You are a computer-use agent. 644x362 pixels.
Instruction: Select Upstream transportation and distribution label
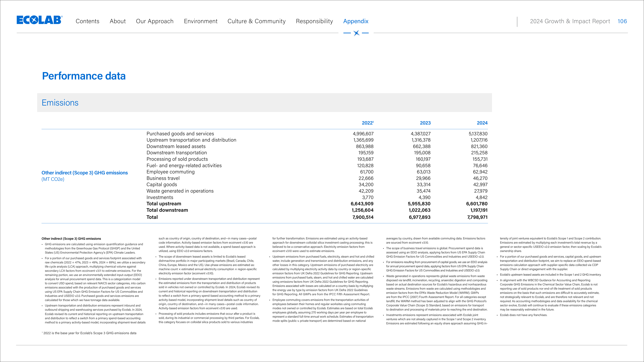pyautogui.click(x=191, y=140)
